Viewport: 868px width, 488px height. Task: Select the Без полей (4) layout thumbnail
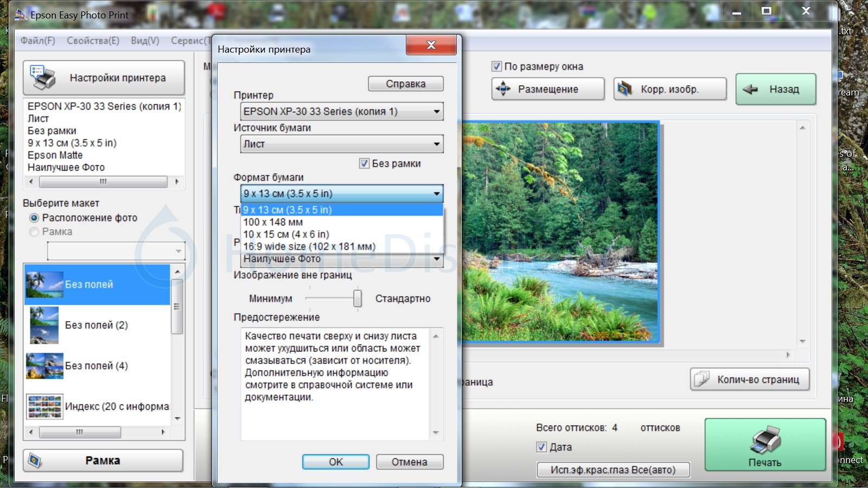pos(44,366)
